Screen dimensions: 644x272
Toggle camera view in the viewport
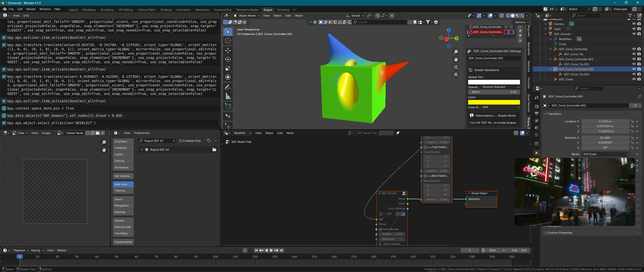pyautogui.click(x=456, y=67)
